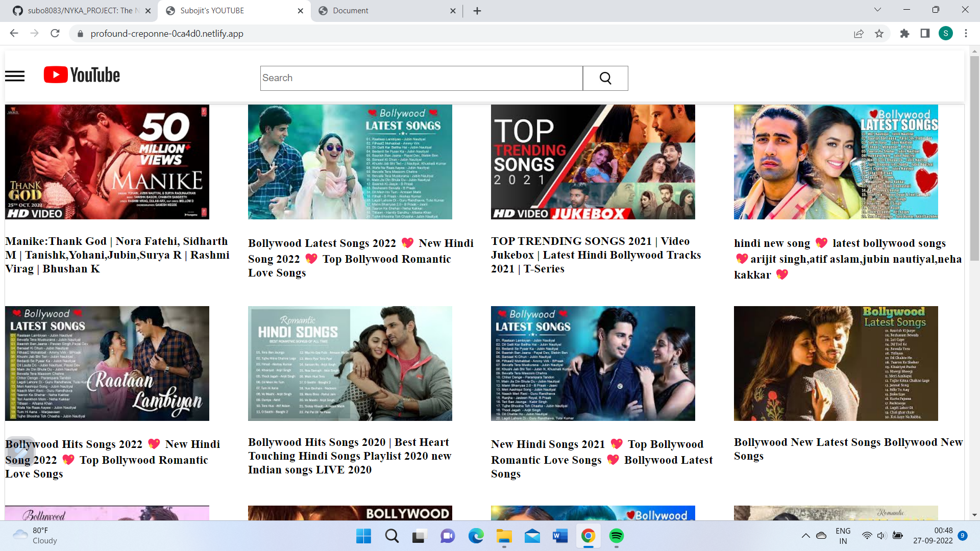The width and height of the screenshot is (980, 551).
Task: Open Spotify from the taskbar
Action: click(617, 536)
